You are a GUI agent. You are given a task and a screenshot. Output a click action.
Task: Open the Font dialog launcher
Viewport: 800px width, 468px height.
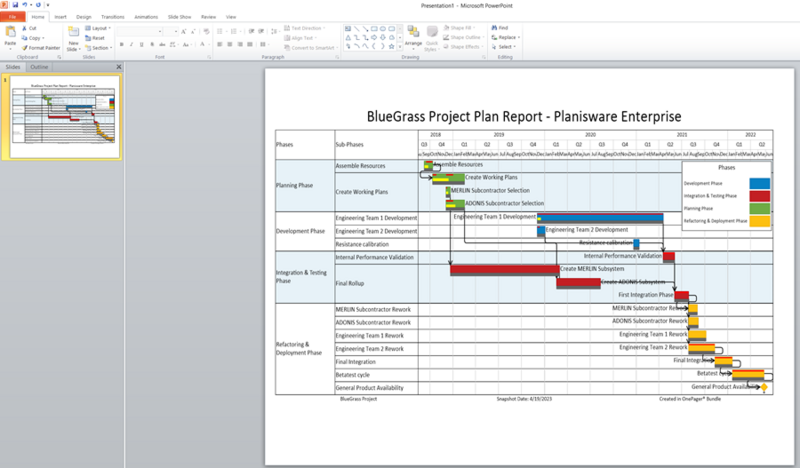point(209,57)
